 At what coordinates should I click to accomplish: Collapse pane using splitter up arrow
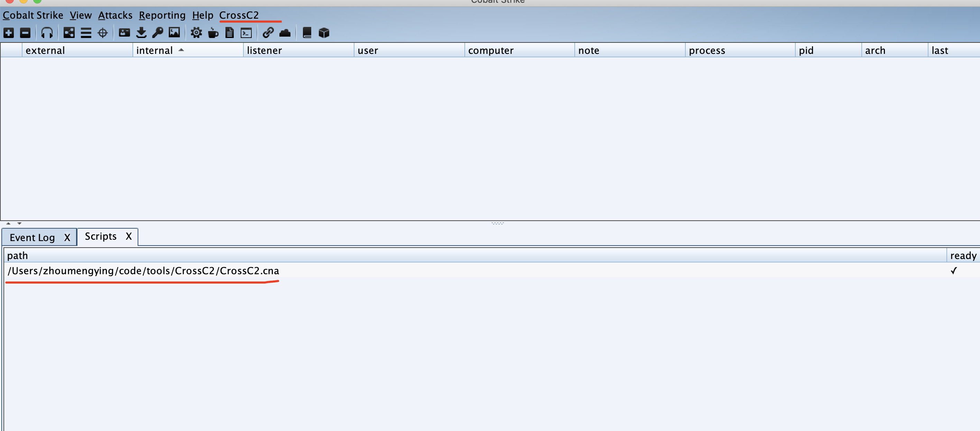click(x=8, y=223)
